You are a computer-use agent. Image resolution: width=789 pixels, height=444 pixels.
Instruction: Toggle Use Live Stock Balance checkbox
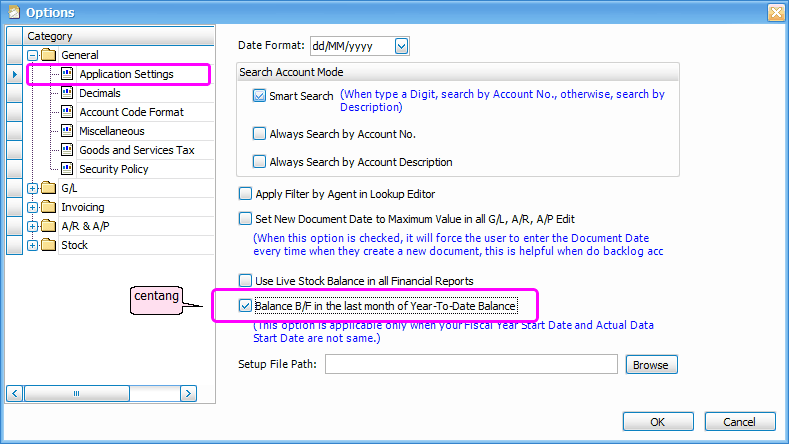pyautogui.click(x=246, y=281)
